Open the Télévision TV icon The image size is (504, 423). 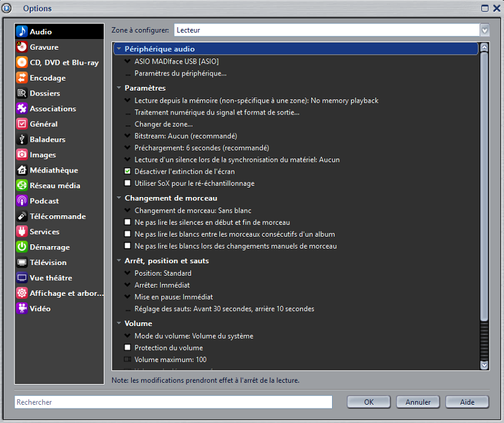(x=22, y=262)
